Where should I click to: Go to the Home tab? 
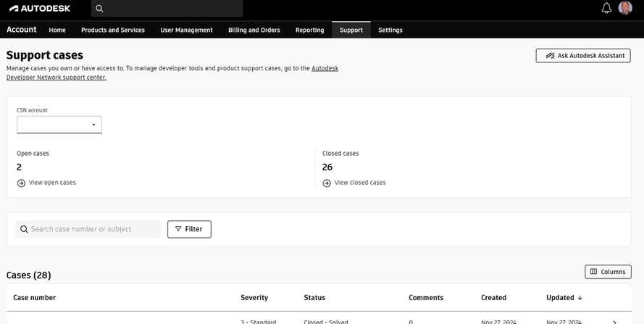pyautogui.click(x=57, y=30)
